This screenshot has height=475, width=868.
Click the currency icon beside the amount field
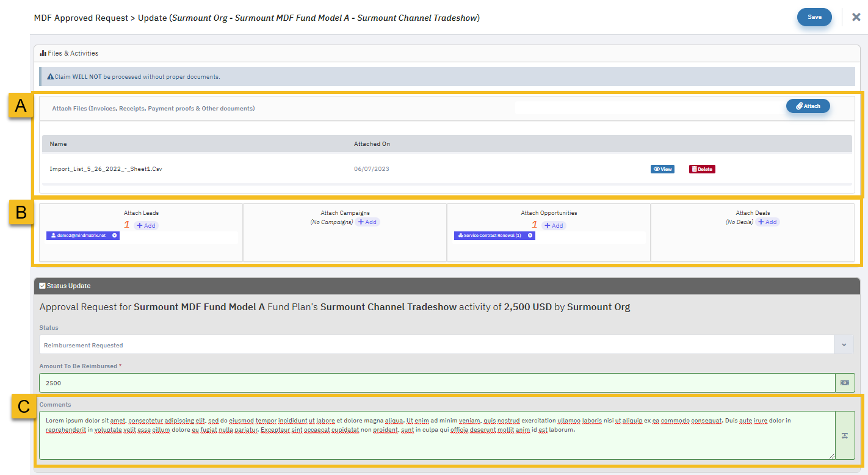[845, 383]
